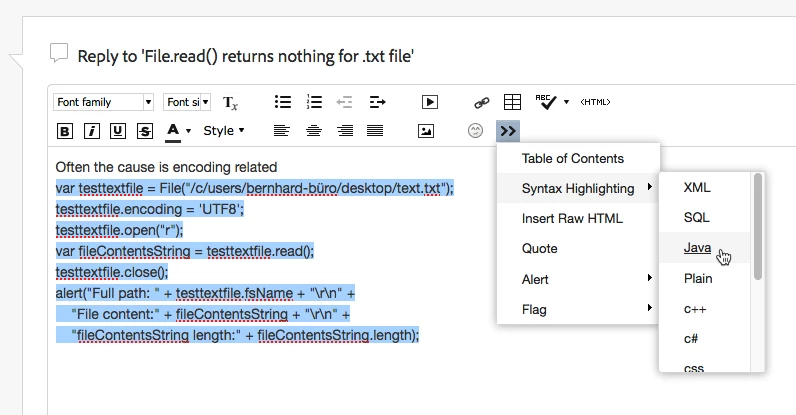Click the spell check ABC icon

(546, 102)
